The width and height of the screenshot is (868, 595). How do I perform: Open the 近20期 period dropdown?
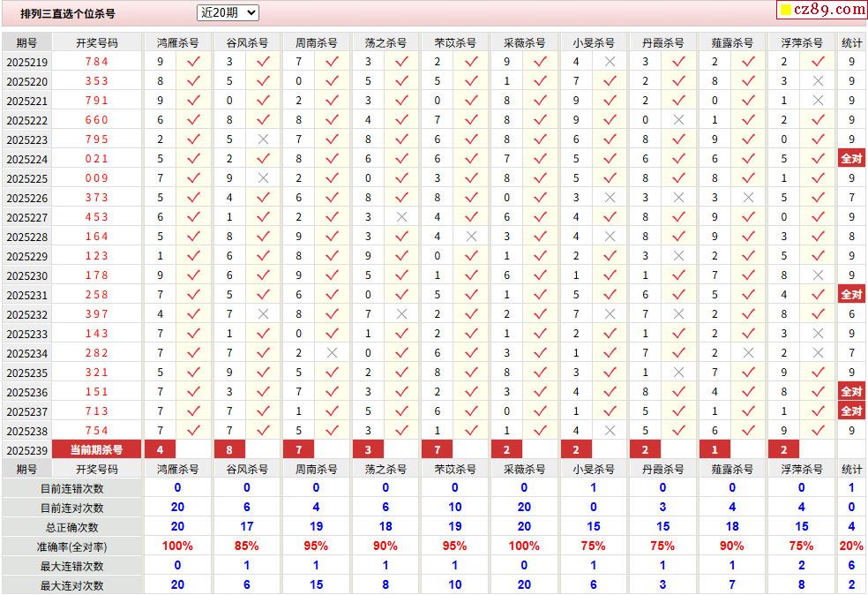tap(228, 12)
